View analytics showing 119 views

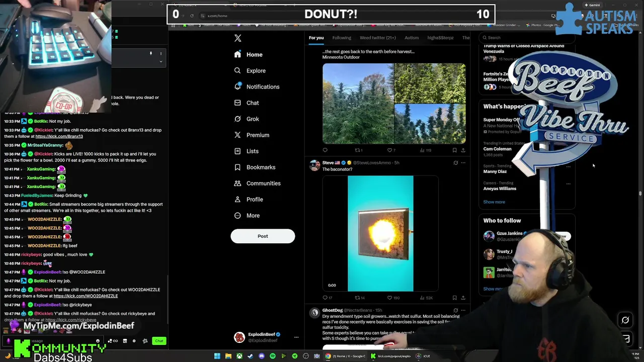pyautogui.click(x=425, y=150)
